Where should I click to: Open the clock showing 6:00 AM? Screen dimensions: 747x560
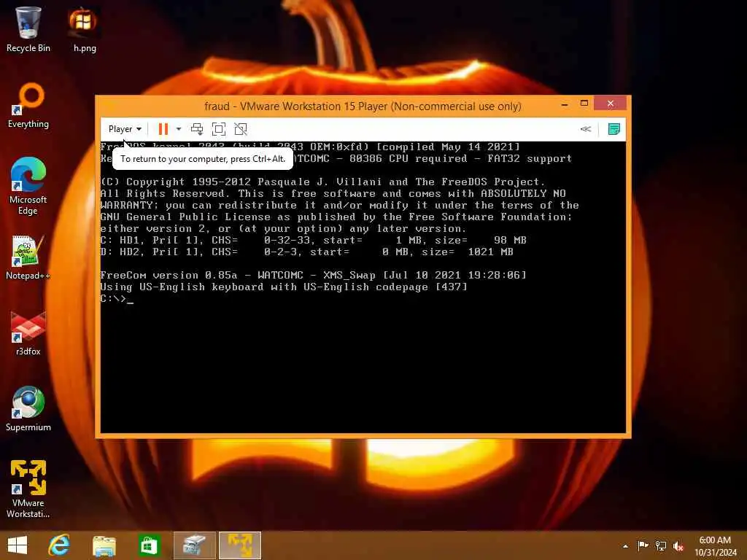(x=716, y=545)
